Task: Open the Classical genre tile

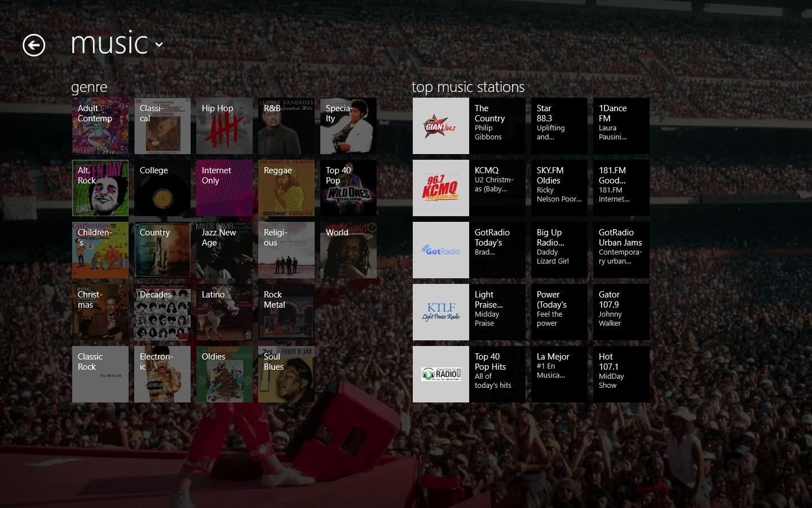Action: pos(162,126)
